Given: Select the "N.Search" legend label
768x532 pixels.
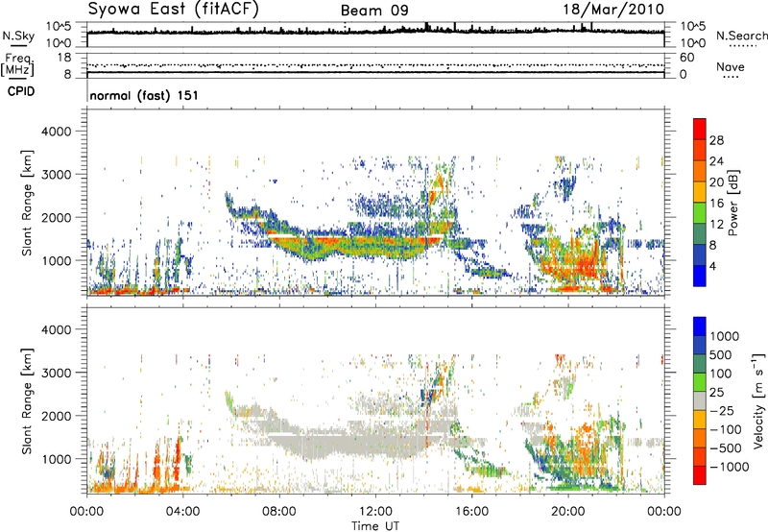Looking at the screenshot, I should pyautogui.click(x=741, y=36).
